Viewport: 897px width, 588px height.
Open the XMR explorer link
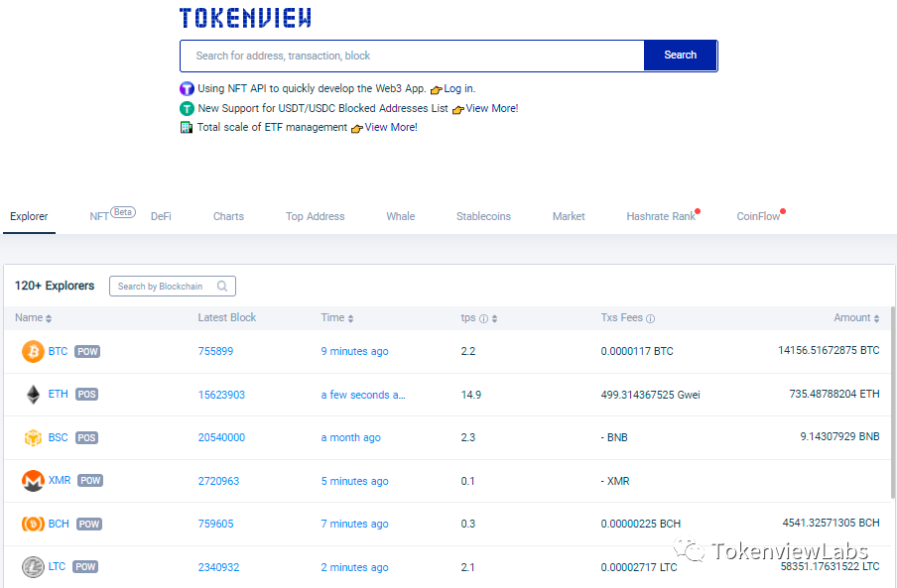60,481
